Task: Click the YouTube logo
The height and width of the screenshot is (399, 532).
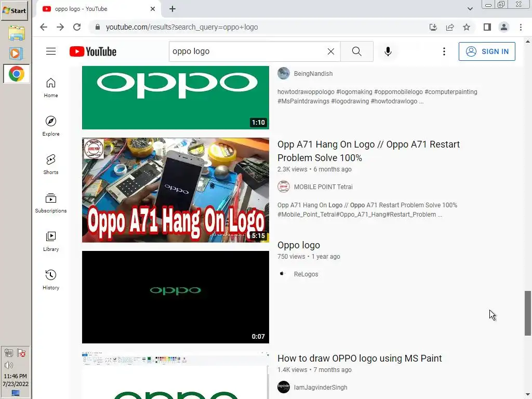Action: coord(93,51)
